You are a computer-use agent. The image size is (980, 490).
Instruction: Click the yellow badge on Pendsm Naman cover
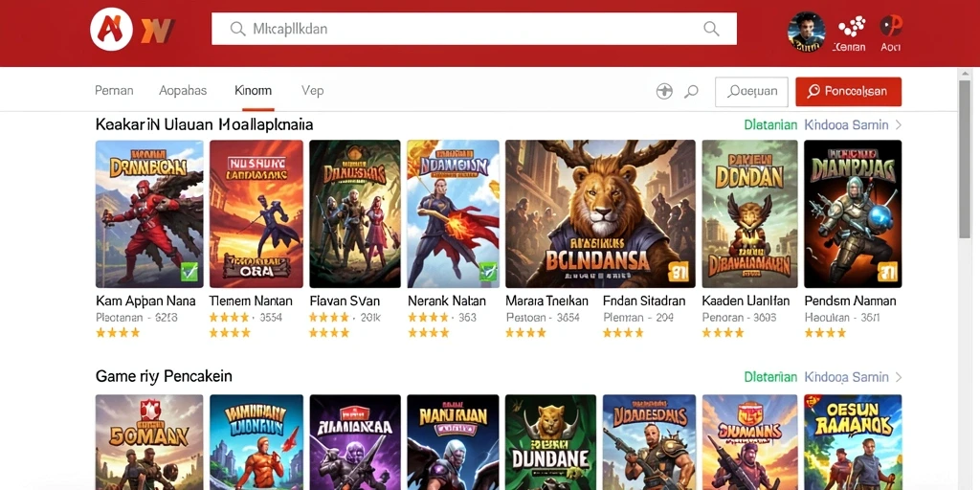tap(887, 272)
